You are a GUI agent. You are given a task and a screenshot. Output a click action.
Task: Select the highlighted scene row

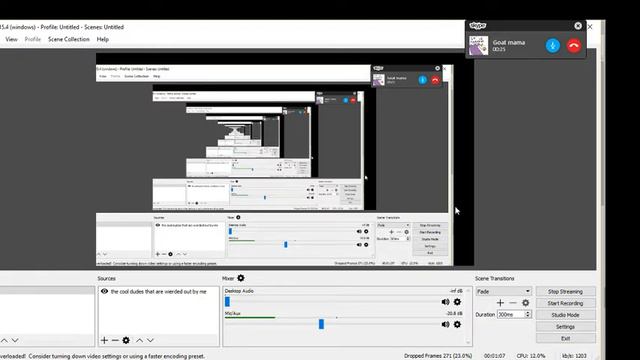click(47, 290)
